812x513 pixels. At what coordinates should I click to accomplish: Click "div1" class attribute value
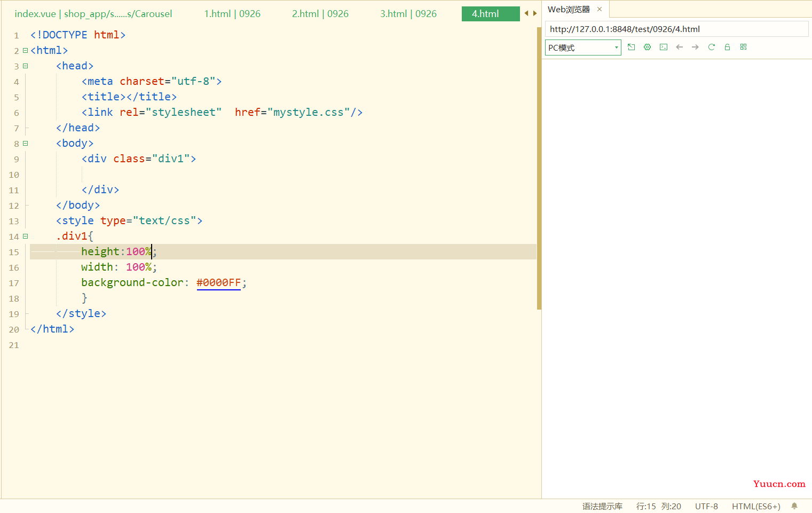click(x=171, y=159)
